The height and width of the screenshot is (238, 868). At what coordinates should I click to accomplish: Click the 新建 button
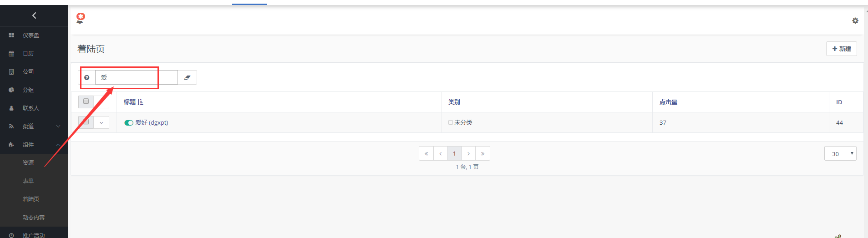(841, 49)
